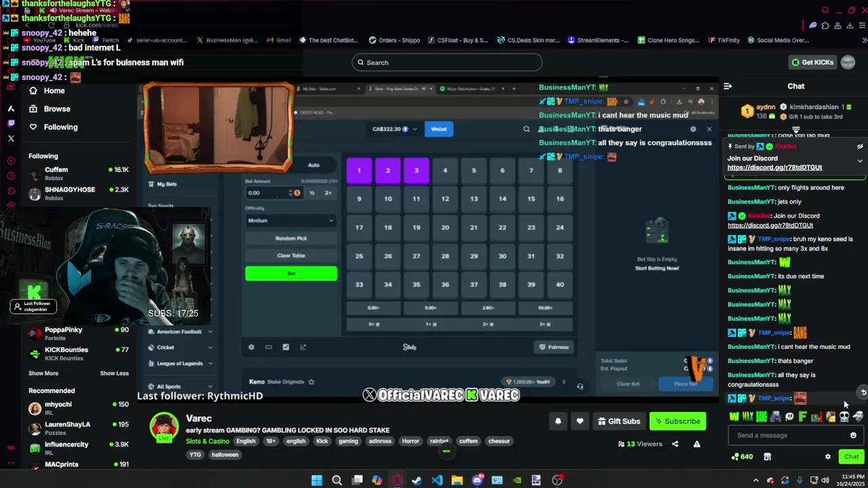Expand Cricket in Stake sidebar
868x488 pixels.
(180, 347)
